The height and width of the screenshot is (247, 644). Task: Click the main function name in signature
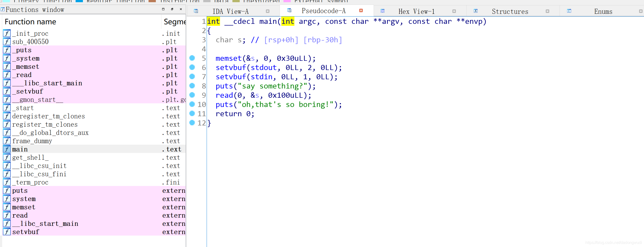[268, 21]
